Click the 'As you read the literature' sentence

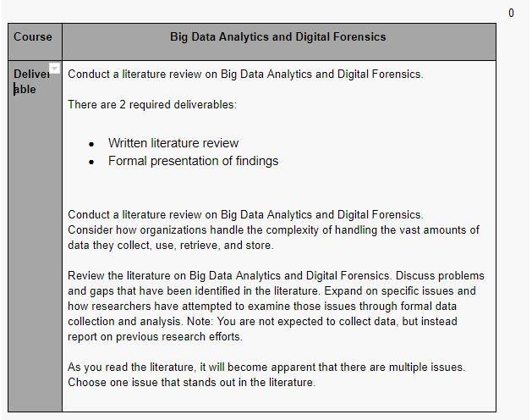coord(266,367)
